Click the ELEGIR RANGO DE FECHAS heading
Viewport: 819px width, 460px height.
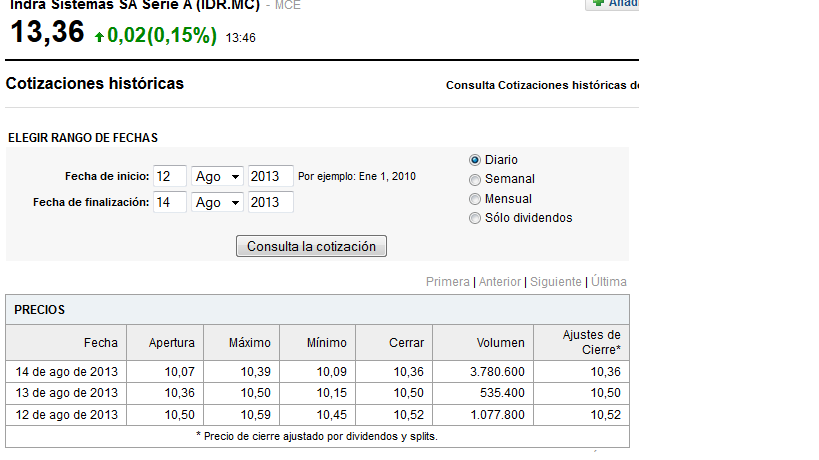(83, 138)
